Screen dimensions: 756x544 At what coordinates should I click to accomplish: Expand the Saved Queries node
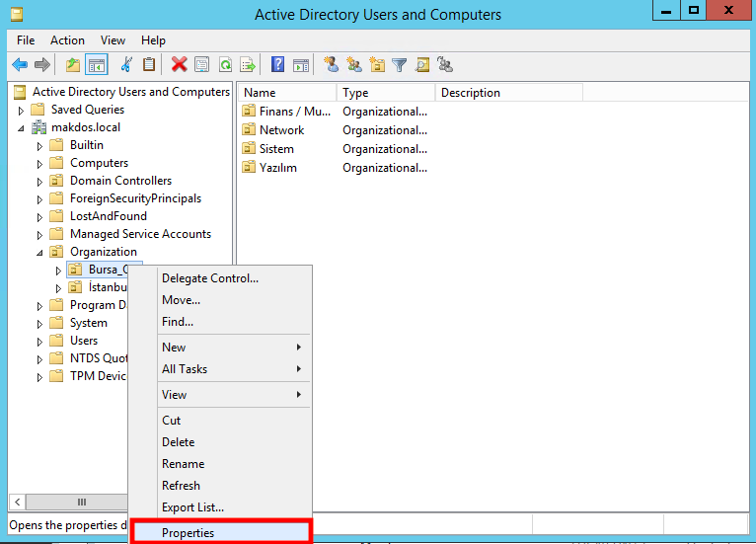pyautogui.click(x=21, y=111)
